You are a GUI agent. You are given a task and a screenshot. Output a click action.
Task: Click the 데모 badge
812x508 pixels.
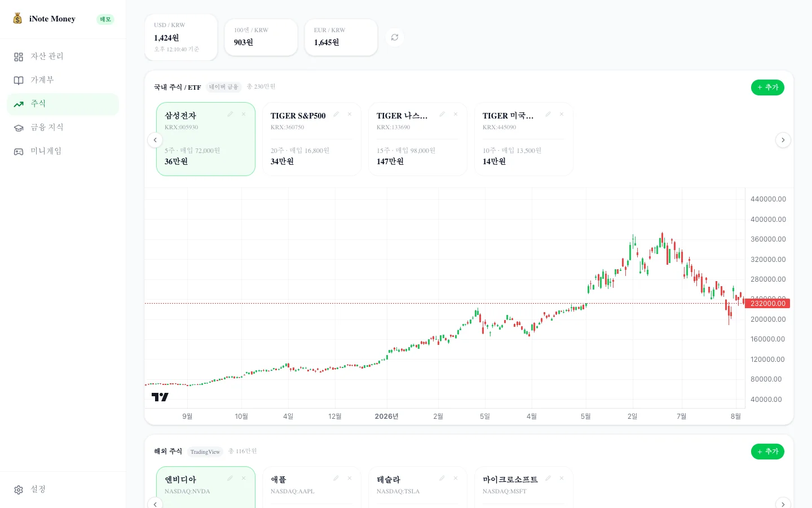(x=105, y=19)
